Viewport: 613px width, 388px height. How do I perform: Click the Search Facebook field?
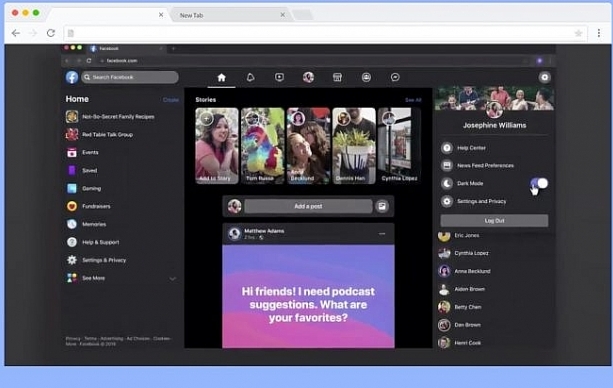(130, 77)
